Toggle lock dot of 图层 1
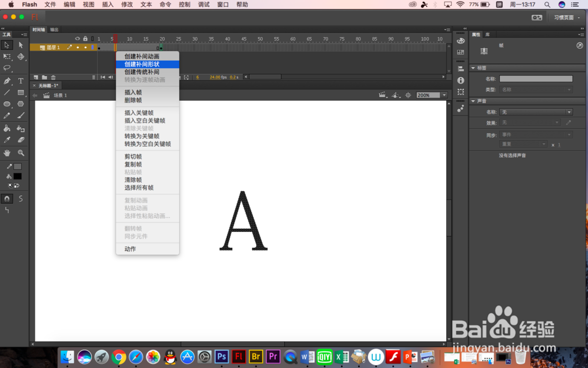This screenshot has width=588, height=368. (x=85, y=47)
